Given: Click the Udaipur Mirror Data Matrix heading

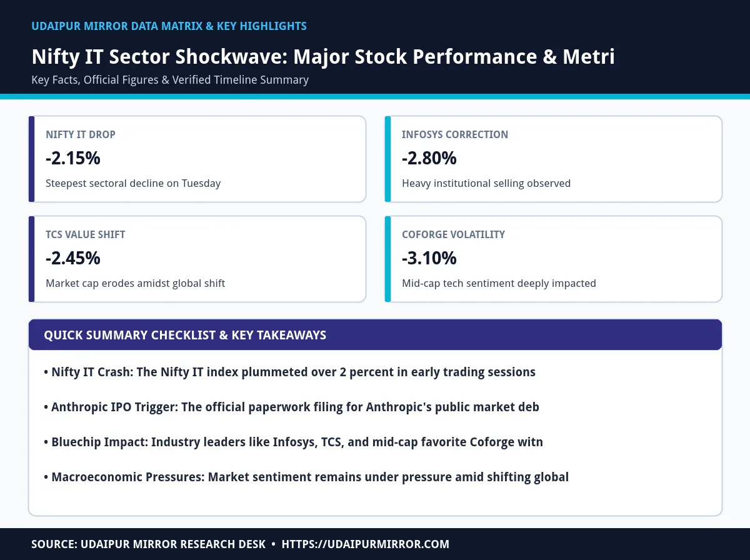Looking at the screenshot, I should (x=169, y=26).
